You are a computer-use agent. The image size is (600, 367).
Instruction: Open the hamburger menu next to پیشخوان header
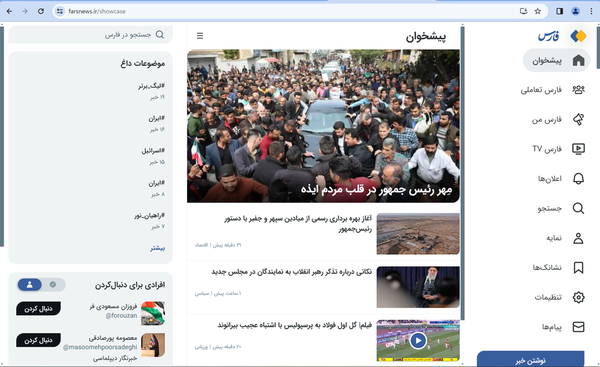[200, 36]
